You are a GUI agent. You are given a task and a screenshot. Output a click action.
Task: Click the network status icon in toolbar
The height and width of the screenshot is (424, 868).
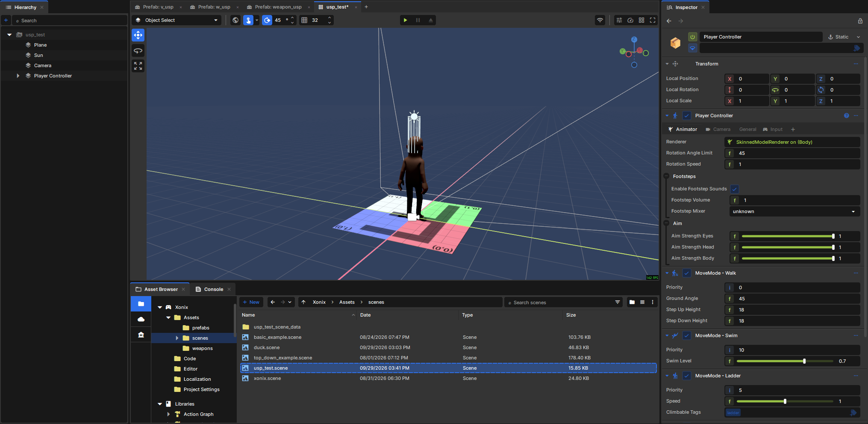click(x=600, y=20)
